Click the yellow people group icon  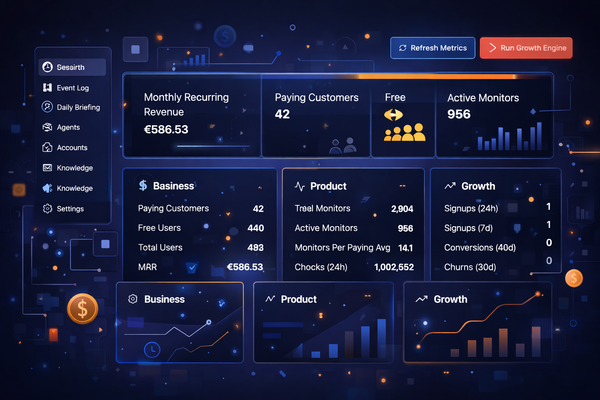[404, 132]
